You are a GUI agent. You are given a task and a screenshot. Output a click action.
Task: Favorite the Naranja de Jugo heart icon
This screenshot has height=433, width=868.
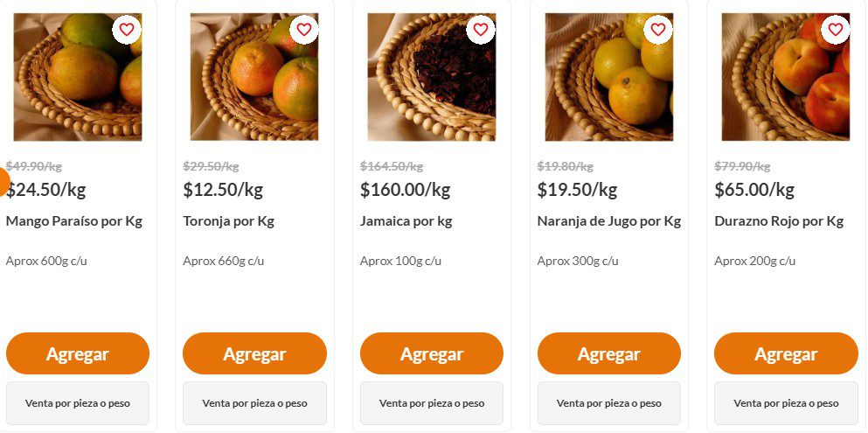pyautogui.click(x=658, y=30)
